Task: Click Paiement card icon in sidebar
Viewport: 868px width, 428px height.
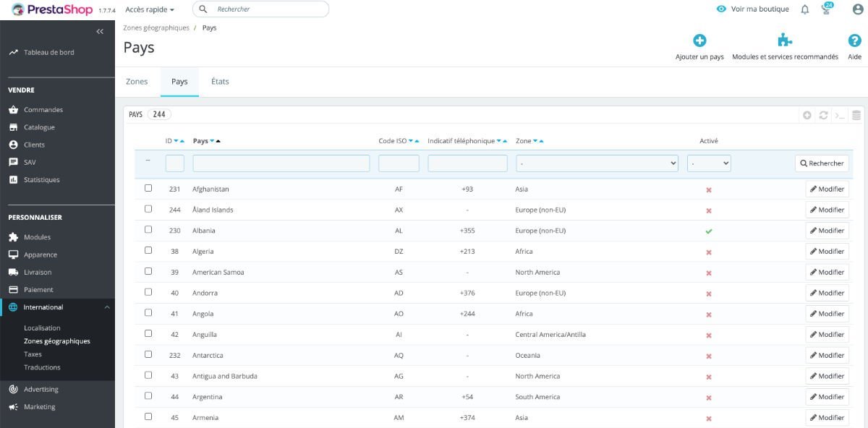Action: click(x=13, y=289)
